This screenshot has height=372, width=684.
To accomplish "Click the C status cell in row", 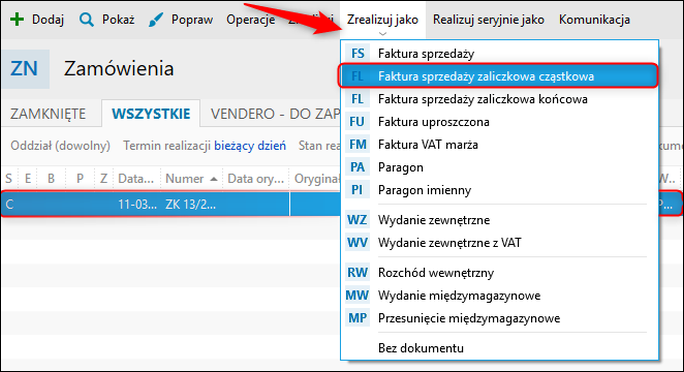I will coord(10,205).
